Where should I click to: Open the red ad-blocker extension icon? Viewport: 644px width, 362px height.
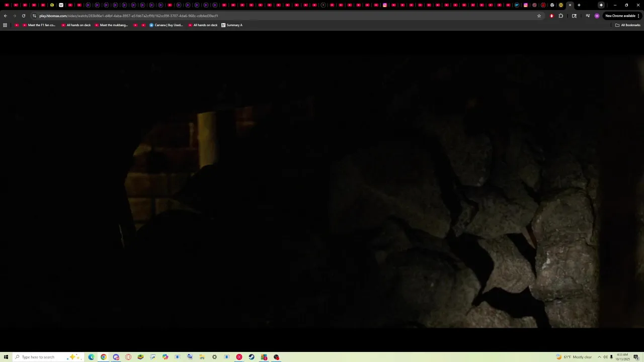(551, 16)
